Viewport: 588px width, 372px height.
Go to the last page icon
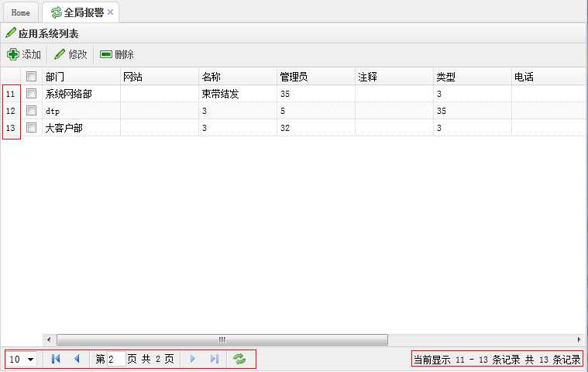215,360
